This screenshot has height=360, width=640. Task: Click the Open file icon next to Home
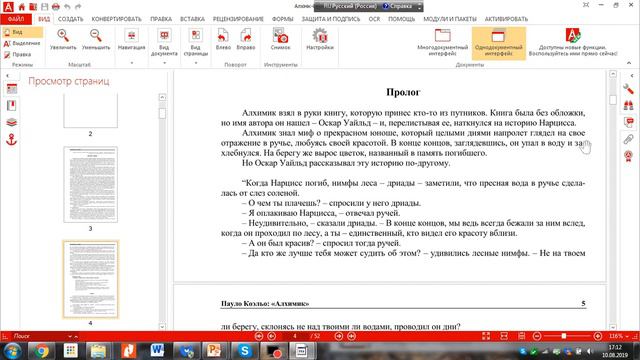click(x=33, y=6)
